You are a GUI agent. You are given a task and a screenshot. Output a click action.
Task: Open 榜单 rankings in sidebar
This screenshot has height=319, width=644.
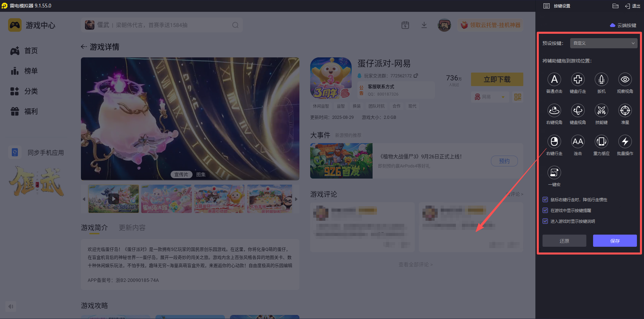click(24, 71)
